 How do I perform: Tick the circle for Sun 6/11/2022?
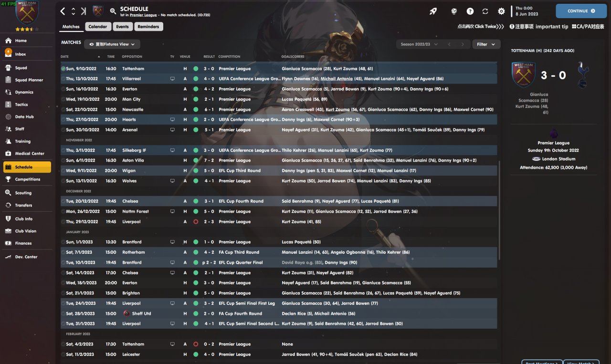click(63, 160)
